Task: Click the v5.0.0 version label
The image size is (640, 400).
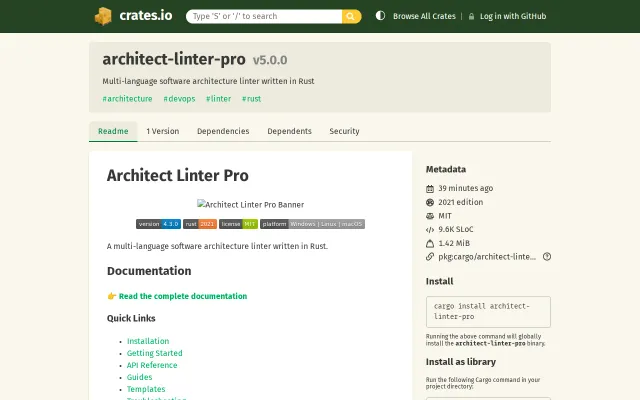Action: coord(270,60)
